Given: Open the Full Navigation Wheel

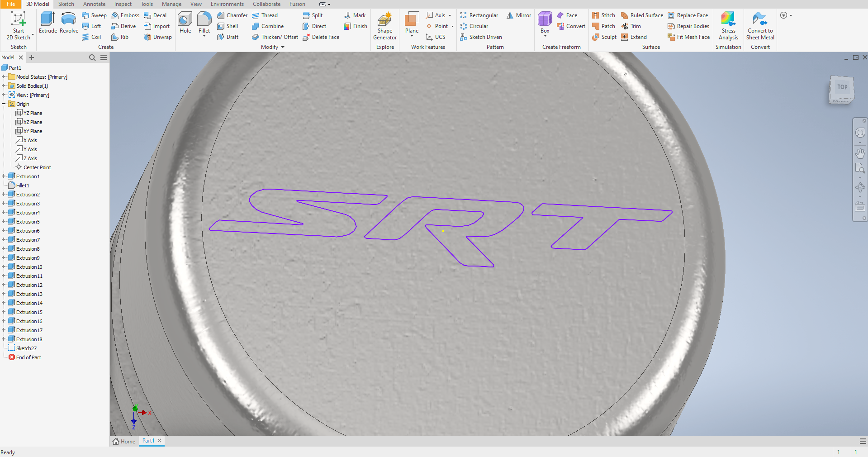Looking at the screenshot, I should coord(860,133).
